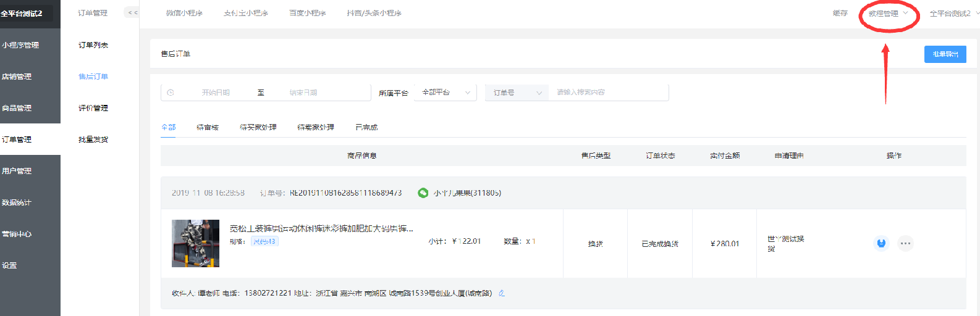
Task: Click the blue 尺码 specification tag
Action: point(264,241)
